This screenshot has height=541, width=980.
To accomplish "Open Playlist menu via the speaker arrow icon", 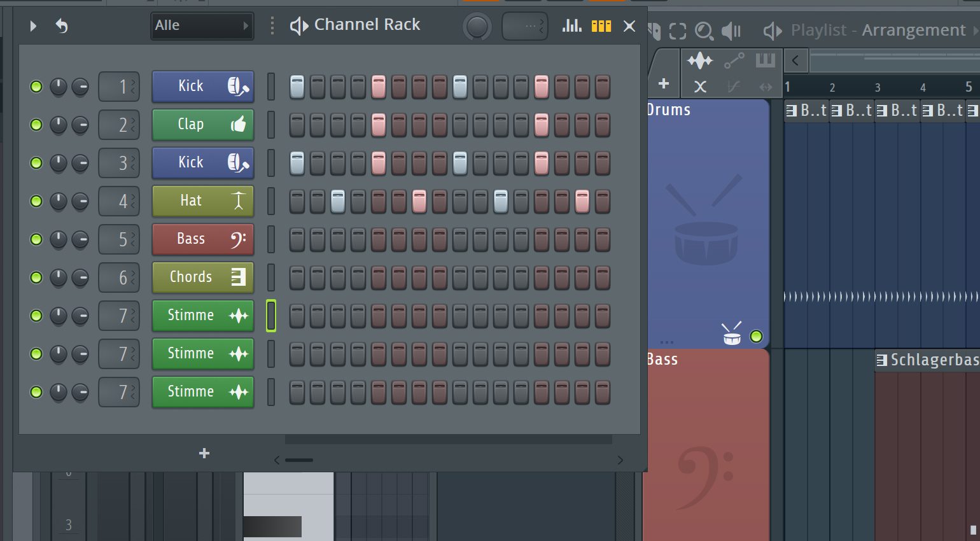I will click(772, 31).
